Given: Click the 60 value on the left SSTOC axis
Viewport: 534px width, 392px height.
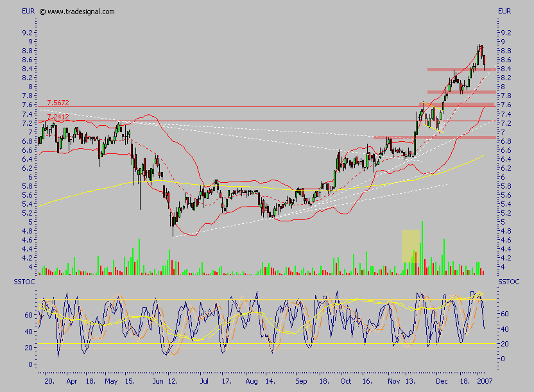Looking at the screenshot, I should point(29,315).
